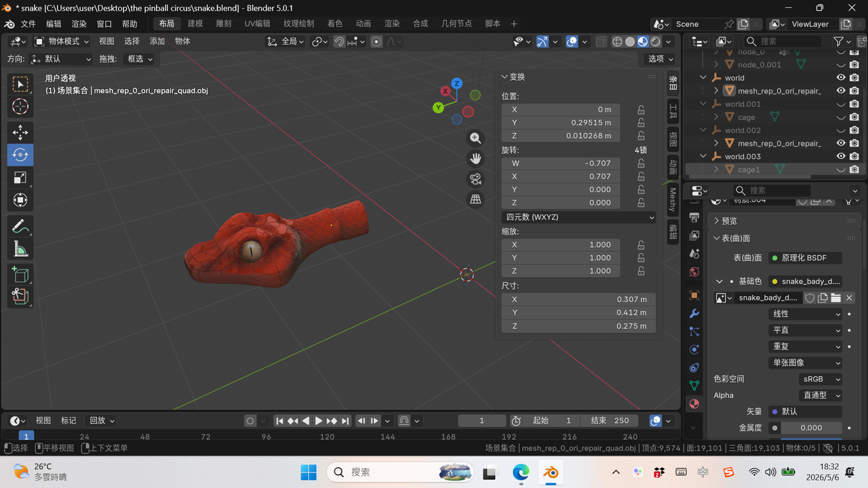Open the Object properties tab with the orange square
Viewport: 868px width, 488px height.
(x=694, y=296)
